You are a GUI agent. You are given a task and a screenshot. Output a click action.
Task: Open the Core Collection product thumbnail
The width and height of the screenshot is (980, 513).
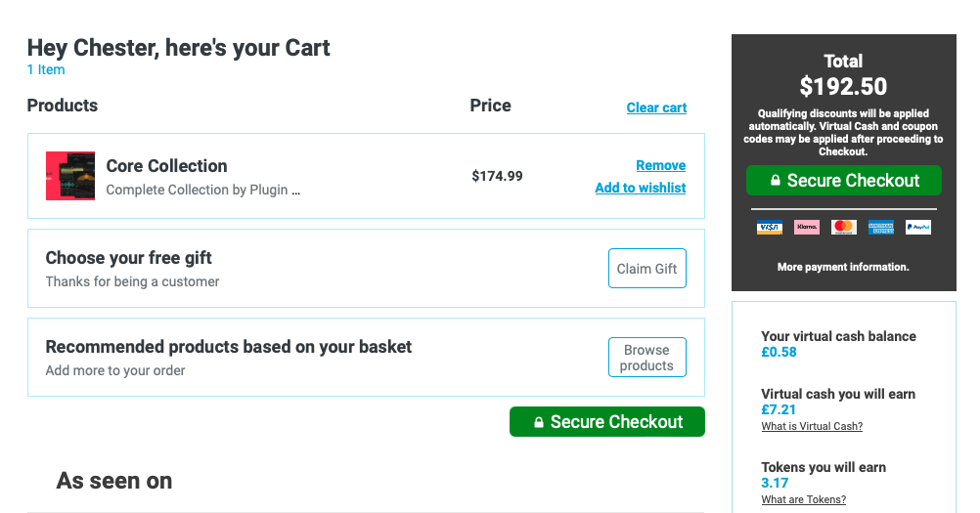pyautogui.click(x=70, y=176)
